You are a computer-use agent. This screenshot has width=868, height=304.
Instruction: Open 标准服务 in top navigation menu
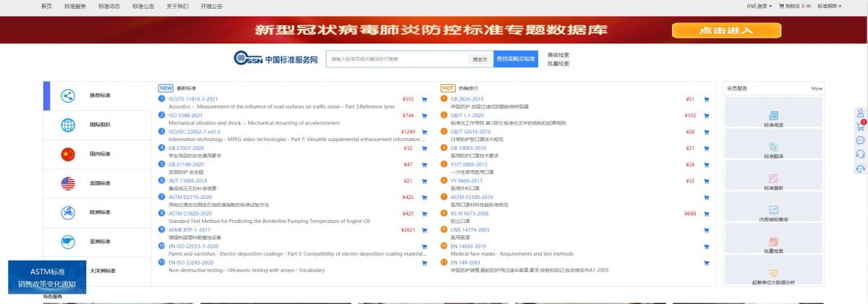[x=75, y=6]
